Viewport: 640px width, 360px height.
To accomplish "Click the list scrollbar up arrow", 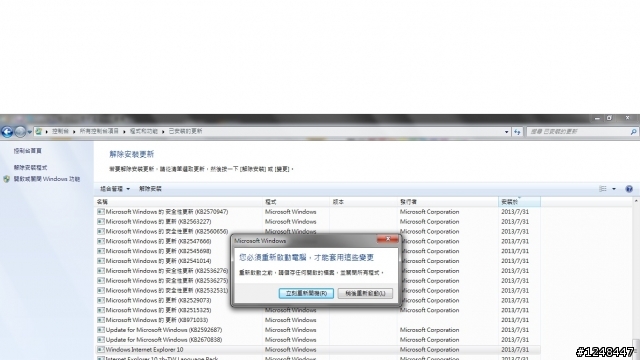I will click(636, 201).
